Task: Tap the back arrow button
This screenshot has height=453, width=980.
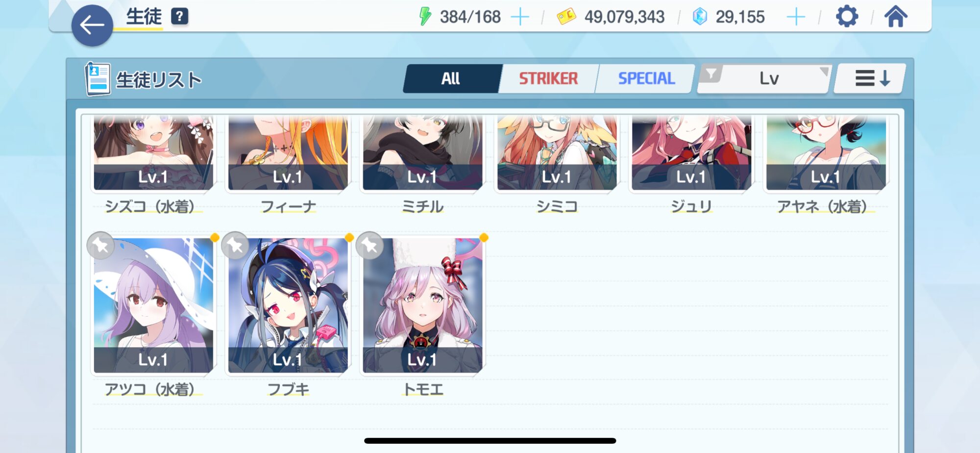Action: pyautogui.click(x=92, y=25)
